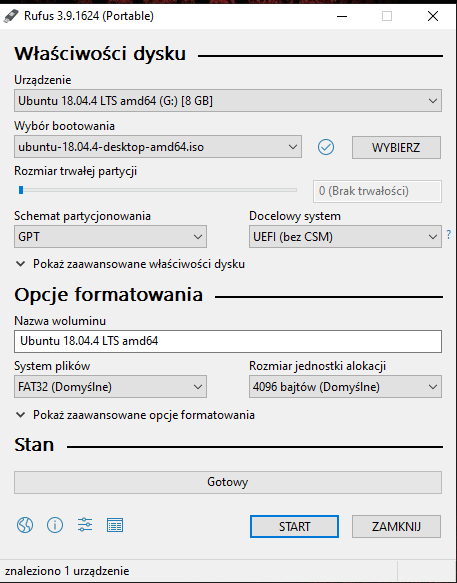
Task: Click the About information icon
Action: 55,525
